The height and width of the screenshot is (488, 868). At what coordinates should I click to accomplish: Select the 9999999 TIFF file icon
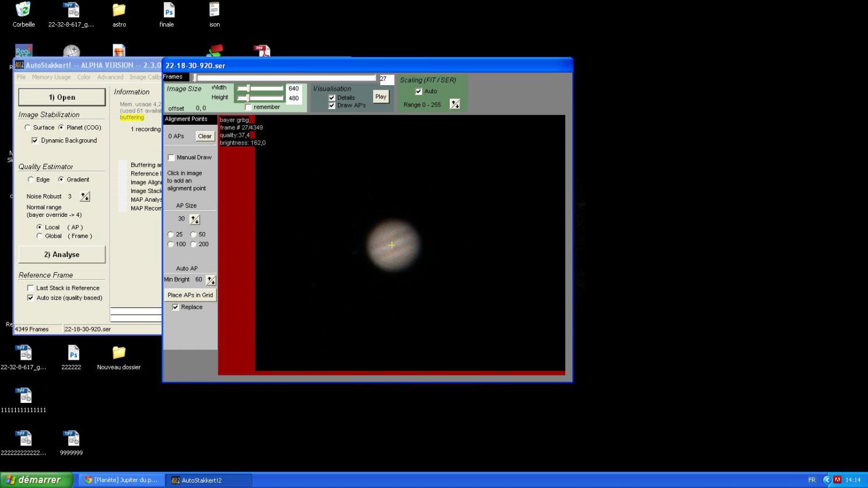click(71, 438)
